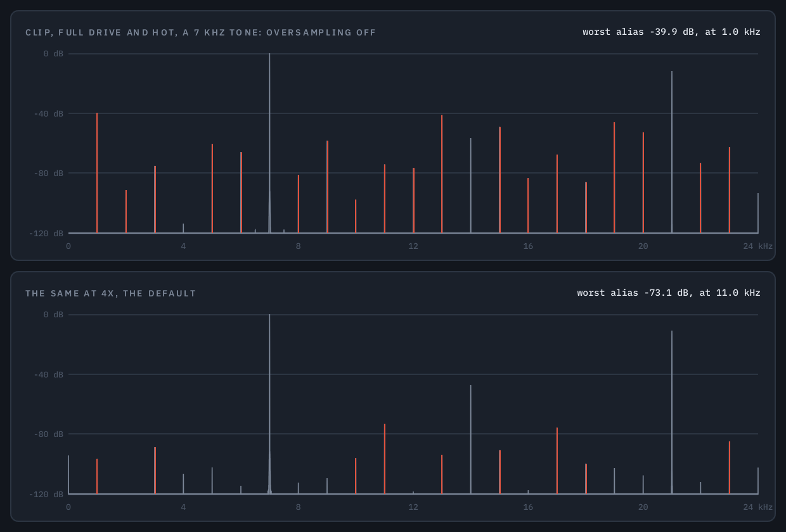Image resolution: width=786 pixels, height=532 pixels.
Task: Click the -120 dB axis label in bottom chart
Action: click(x=46, y=495)
